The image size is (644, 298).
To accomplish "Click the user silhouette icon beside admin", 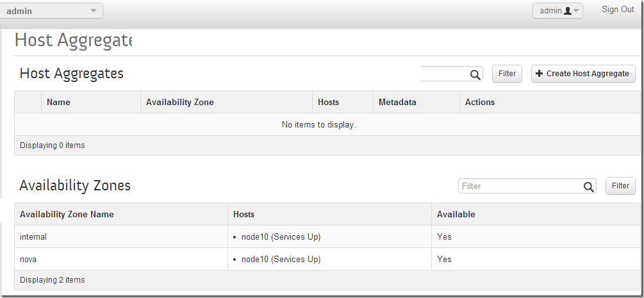I will 568,11.
